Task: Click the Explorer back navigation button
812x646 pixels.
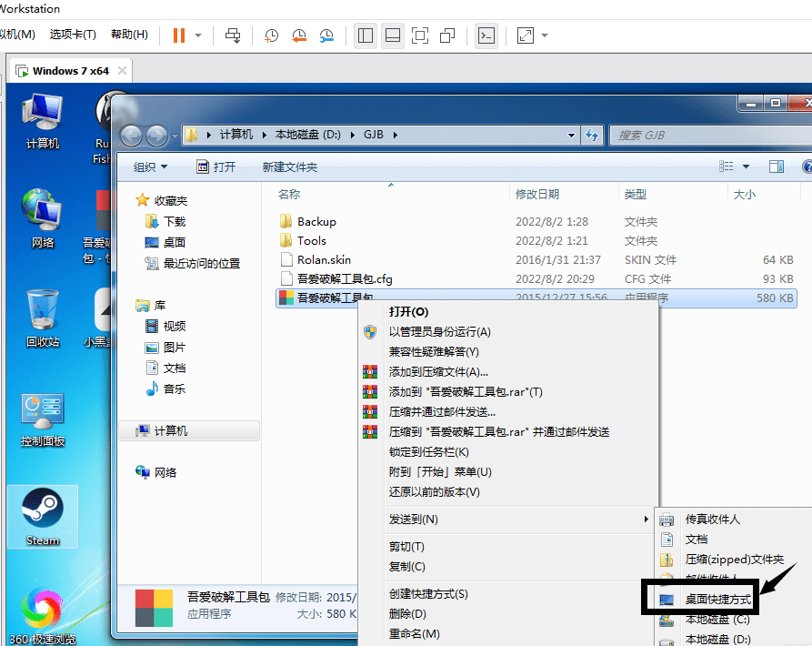Action: [132, 136]
